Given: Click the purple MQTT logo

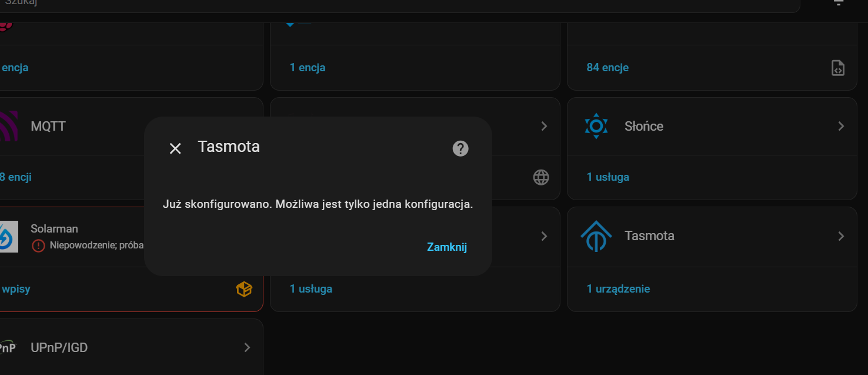Looking at the screenshot, I should tap(8, 126).
